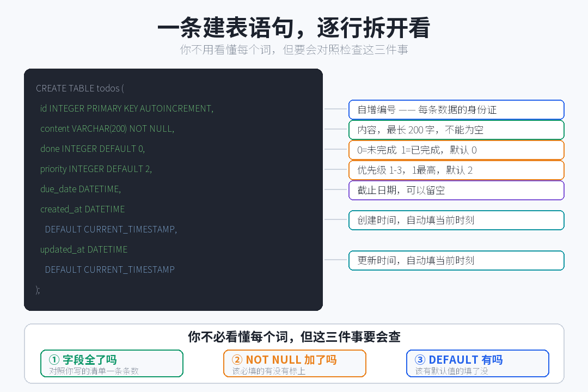
Task: Click the hint 该必填的有没有标上
Action: click(x=268, y=371)
